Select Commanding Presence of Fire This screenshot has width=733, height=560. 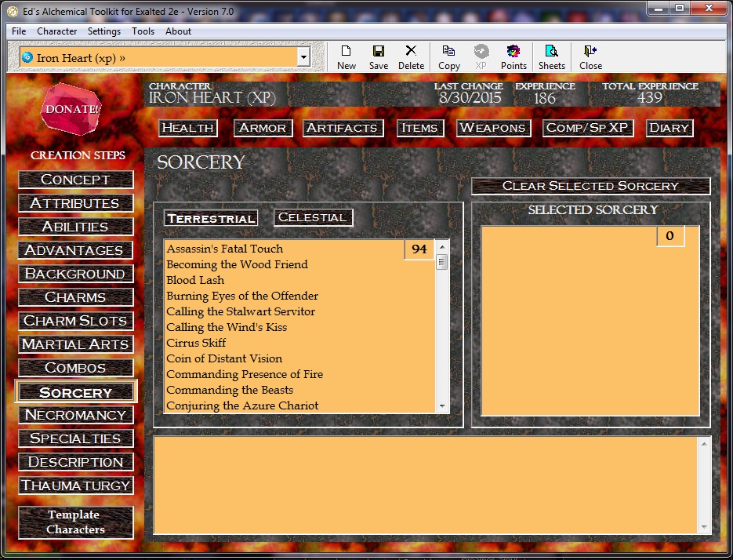coord(245,374)
